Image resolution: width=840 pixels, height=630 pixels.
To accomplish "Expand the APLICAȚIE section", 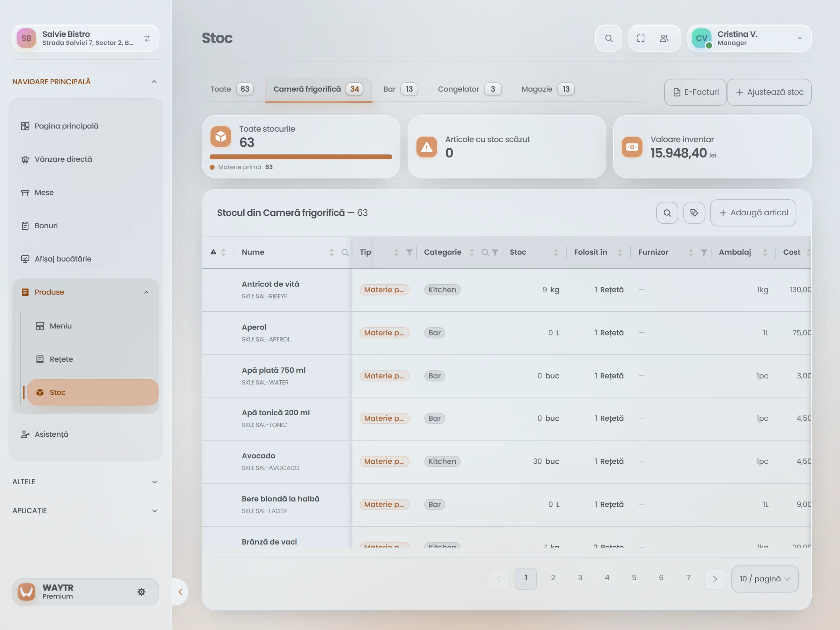I will tap(85, 511).
